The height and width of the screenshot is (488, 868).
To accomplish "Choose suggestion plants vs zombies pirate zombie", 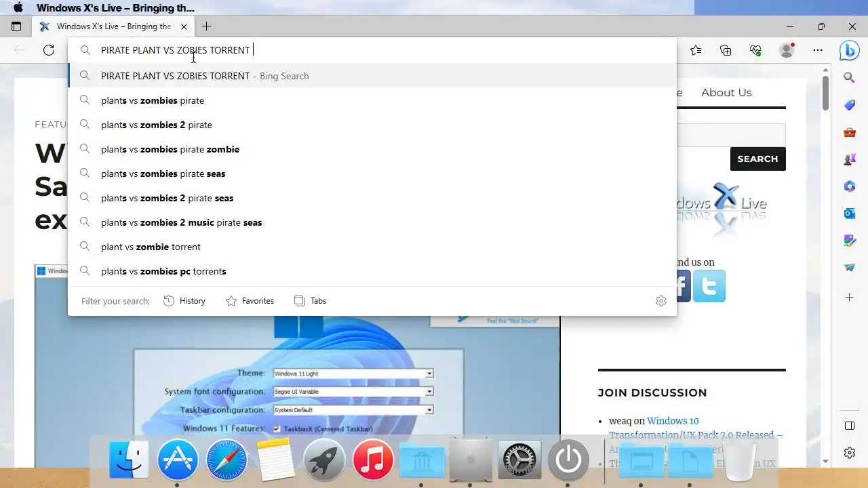I will coord(372,149).
